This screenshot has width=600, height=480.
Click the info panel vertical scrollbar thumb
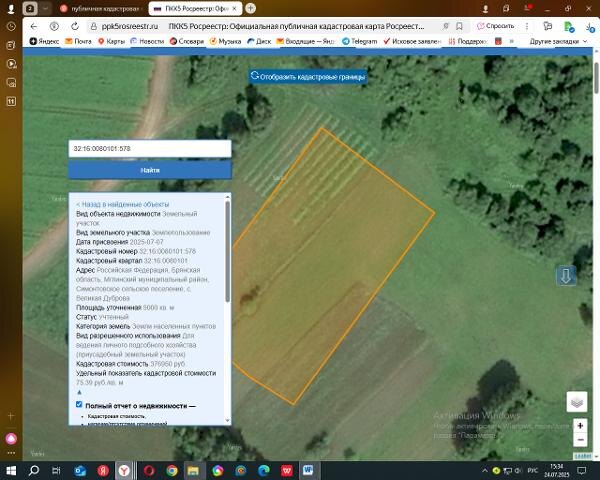pos(227,251)
